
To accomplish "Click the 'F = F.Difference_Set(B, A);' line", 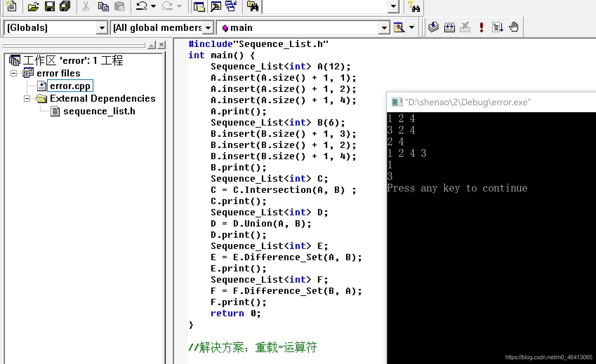I will click(x=286, y=291).
